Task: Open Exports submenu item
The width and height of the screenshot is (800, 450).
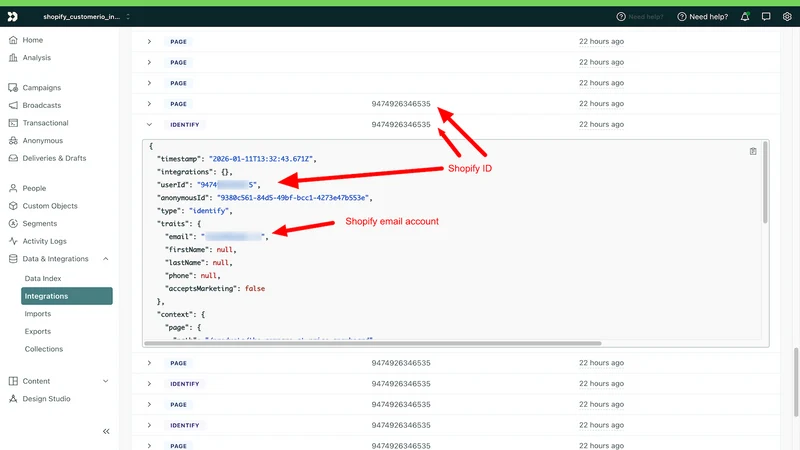Action: tap(38, 332)
